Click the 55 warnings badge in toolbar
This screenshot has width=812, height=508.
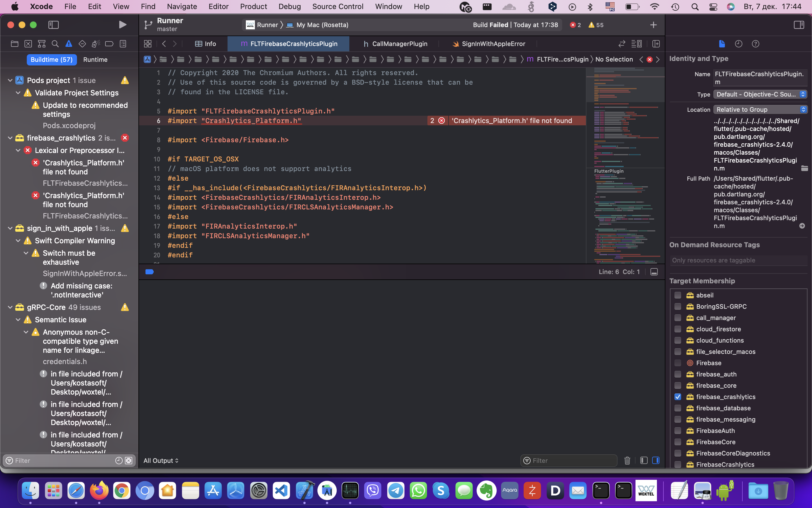tap(596, 25)
